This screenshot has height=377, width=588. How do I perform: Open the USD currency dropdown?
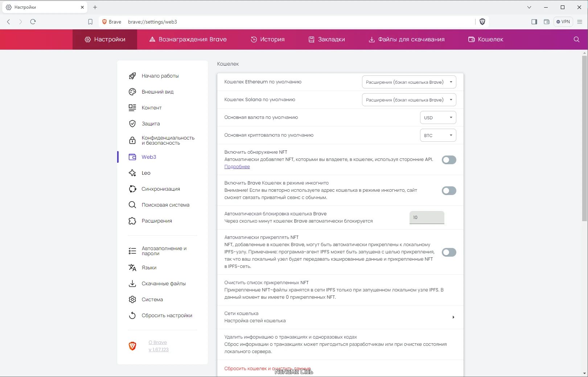[x=438, y=117]
